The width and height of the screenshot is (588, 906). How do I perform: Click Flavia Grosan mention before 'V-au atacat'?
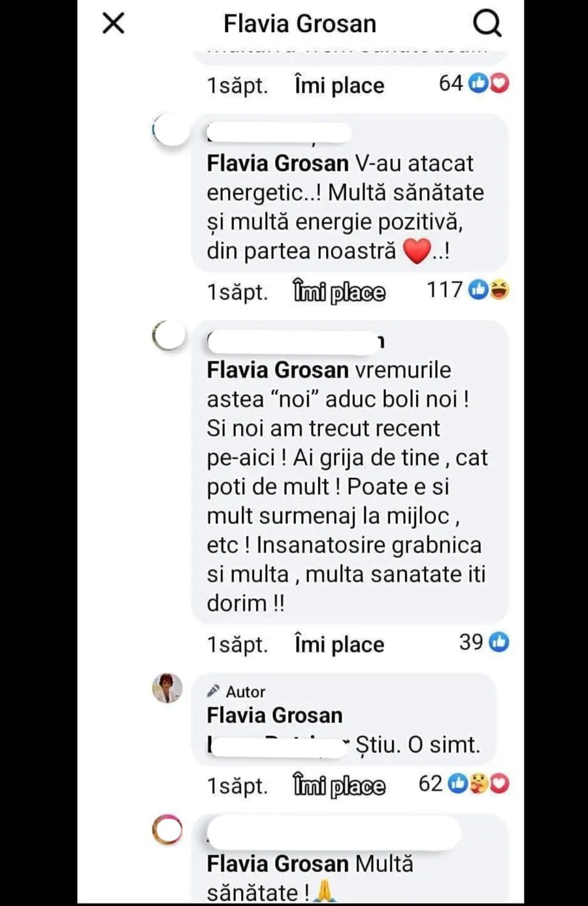pos(278,163)
